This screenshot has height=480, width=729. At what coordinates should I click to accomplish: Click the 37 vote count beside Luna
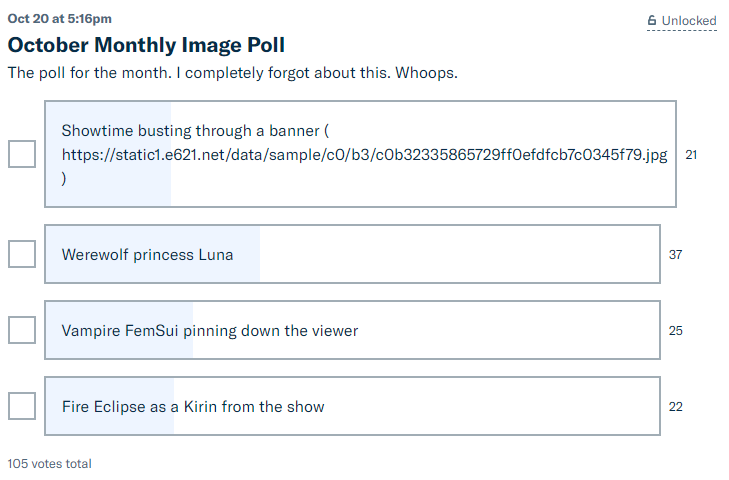675,255
